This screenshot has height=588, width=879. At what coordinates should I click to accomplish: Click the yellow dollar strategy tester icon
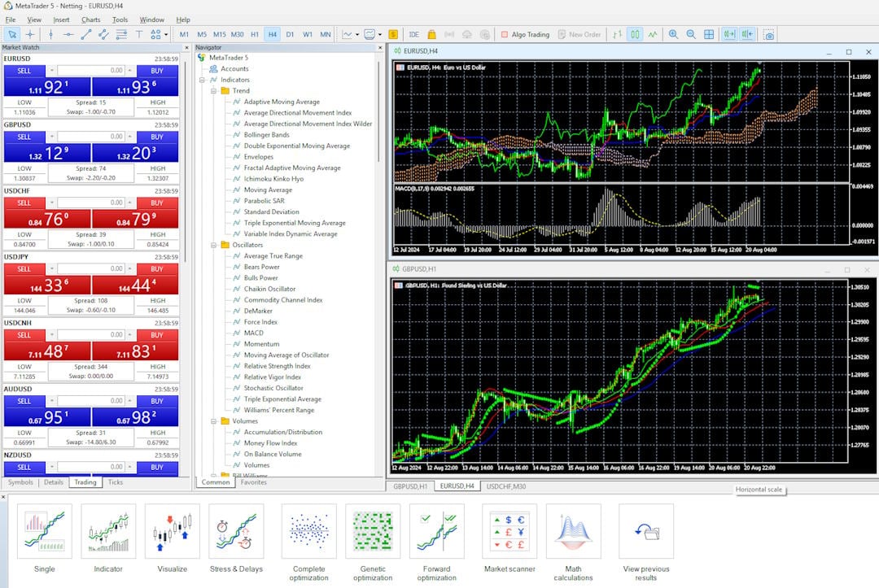point(393,34)
